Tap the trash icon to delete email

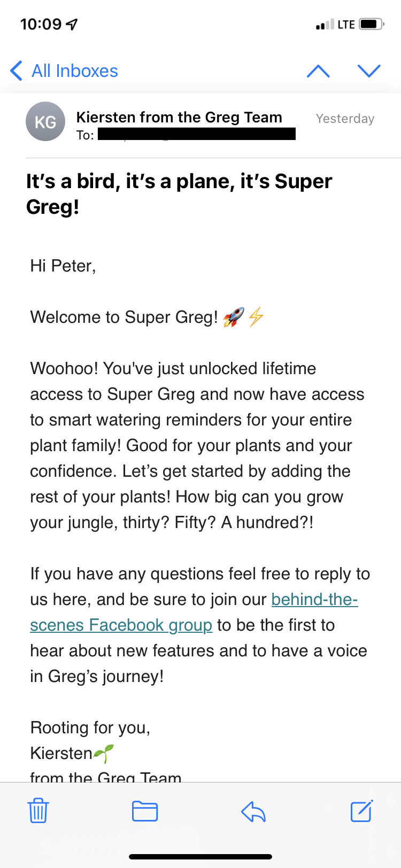tap(38, 811)
